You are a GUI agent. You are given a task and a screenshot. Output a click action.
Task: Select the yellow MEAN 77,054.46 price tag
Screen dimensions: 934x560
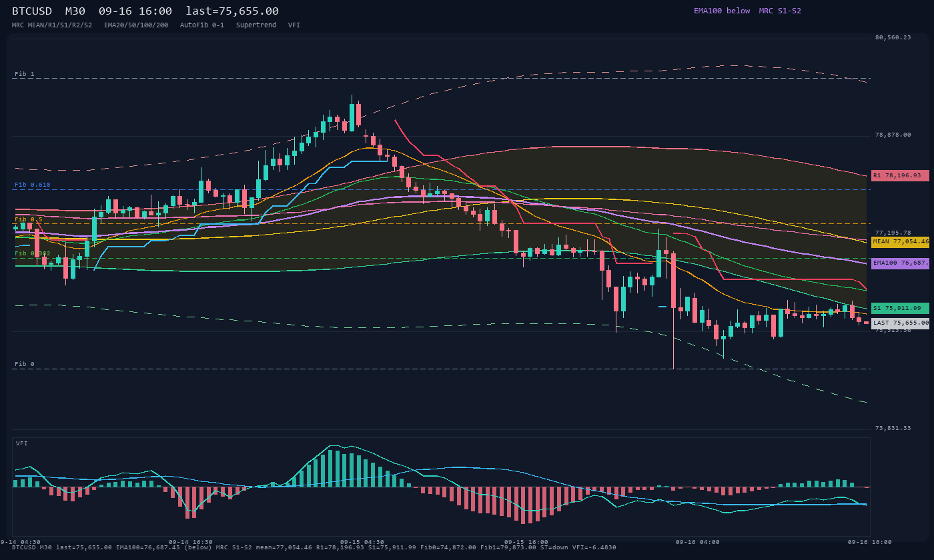click(x=900, y=242)
